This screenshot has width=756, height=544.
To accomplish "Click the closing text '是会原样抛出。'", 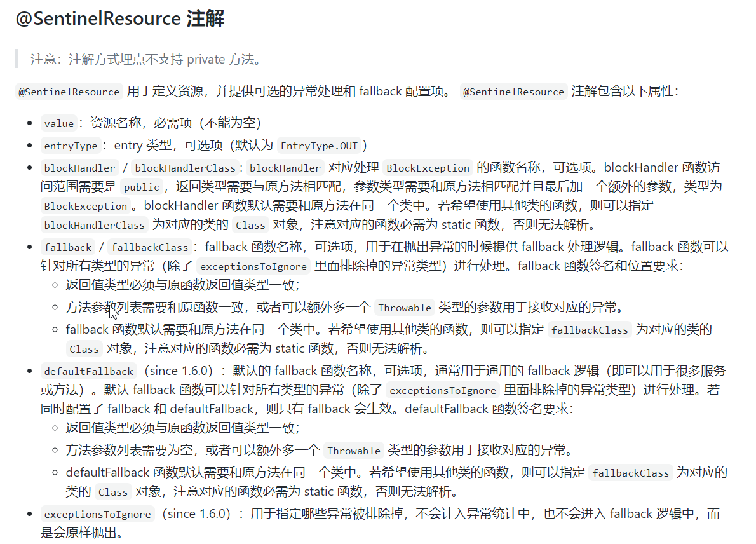I will pyautogui.click(x=83, y=533).
